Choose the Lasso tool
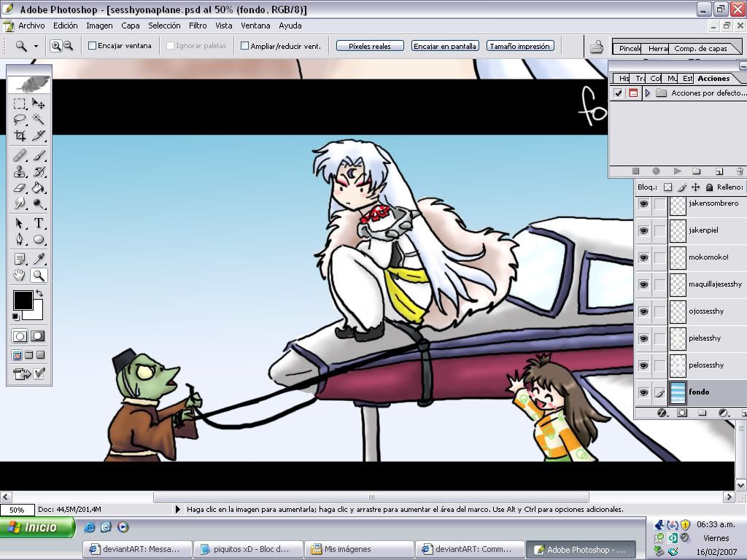 (x=20, y=119)
